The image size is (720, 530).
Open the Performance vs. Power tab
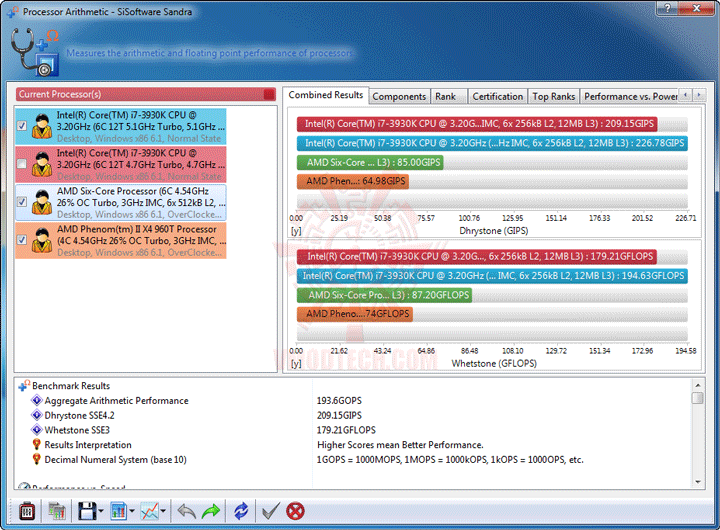coord(630,96)
